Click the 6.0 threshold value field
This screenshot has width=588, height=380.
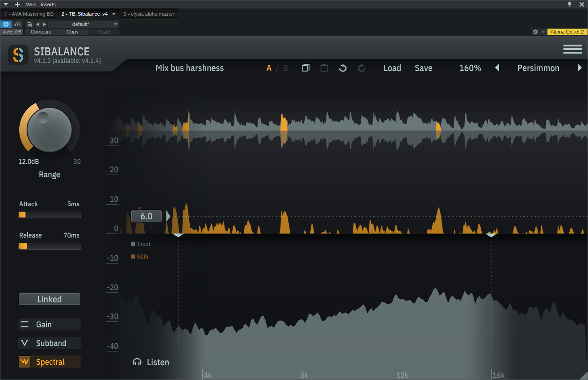coord(146,217)
